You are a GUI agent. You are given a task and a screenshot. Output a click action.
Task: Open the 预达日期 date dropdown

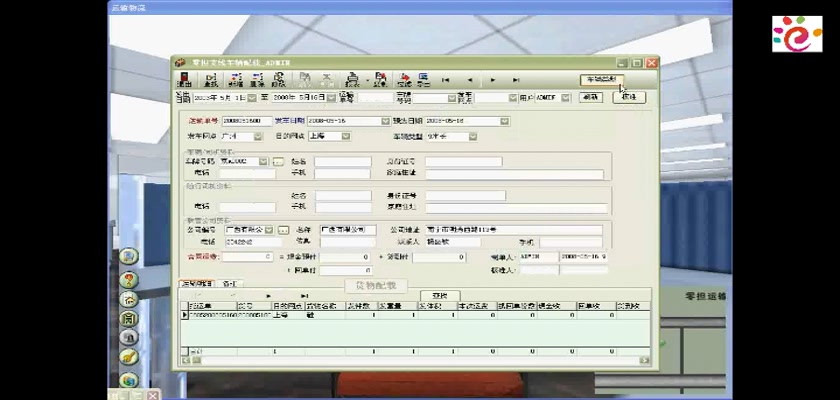505,121
